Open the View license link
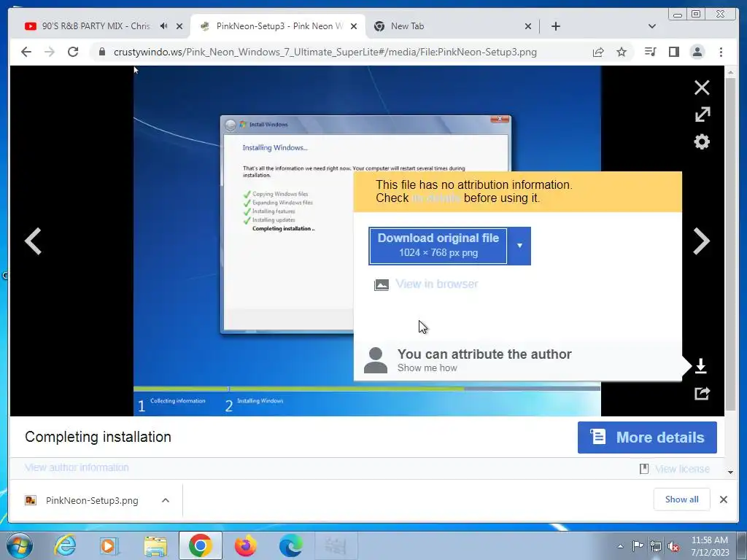 pos(682,469)
